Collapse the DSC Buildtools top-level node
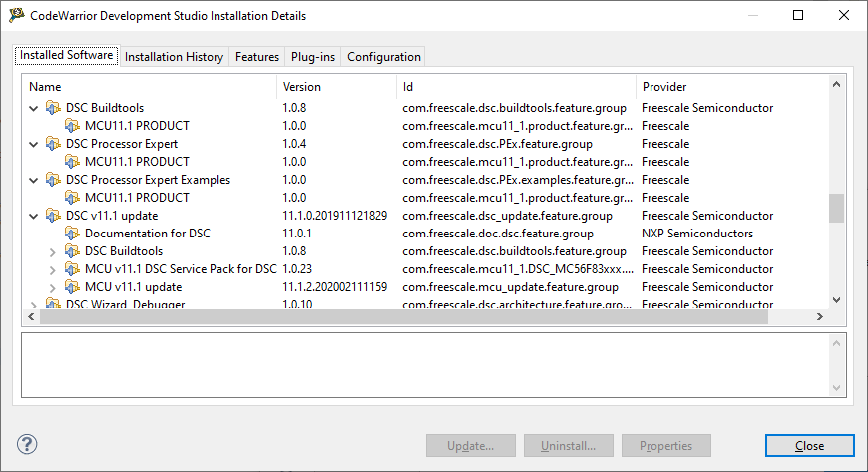Viewport: 868px width, 472px height. point(34,108)
